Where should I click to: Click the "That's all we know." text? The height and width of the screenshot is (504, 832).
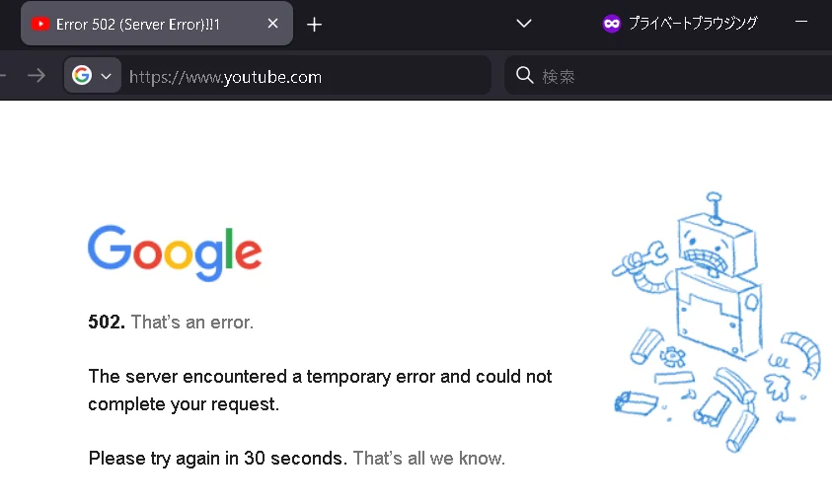428,458
